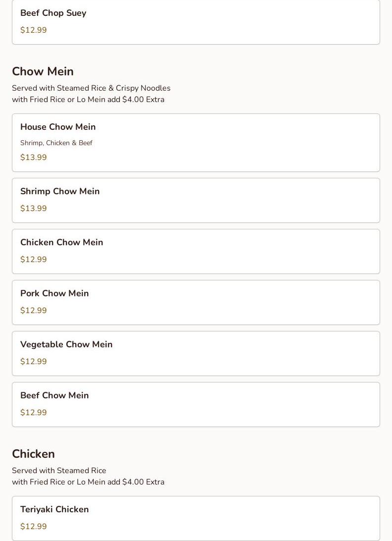Click the Pork Chow Mein price
Viewport: 392px width, 541px height.
point(34,311)
